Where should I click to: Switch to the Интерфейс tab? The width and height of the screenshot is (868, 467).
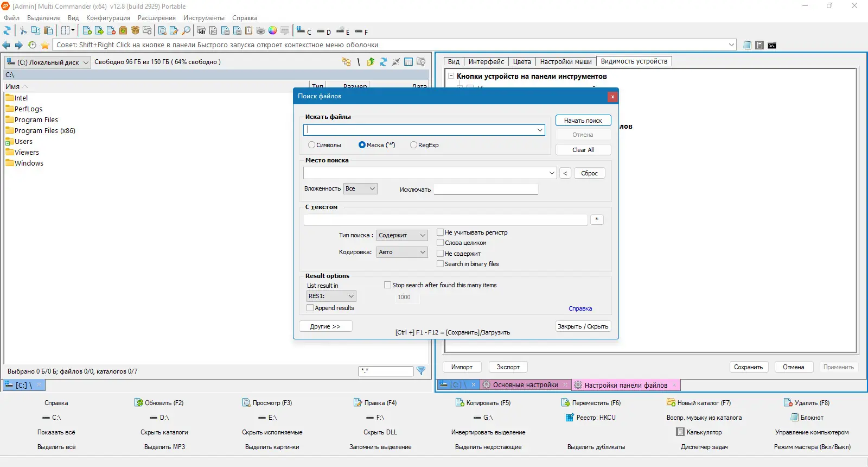(x=486, y=62)
